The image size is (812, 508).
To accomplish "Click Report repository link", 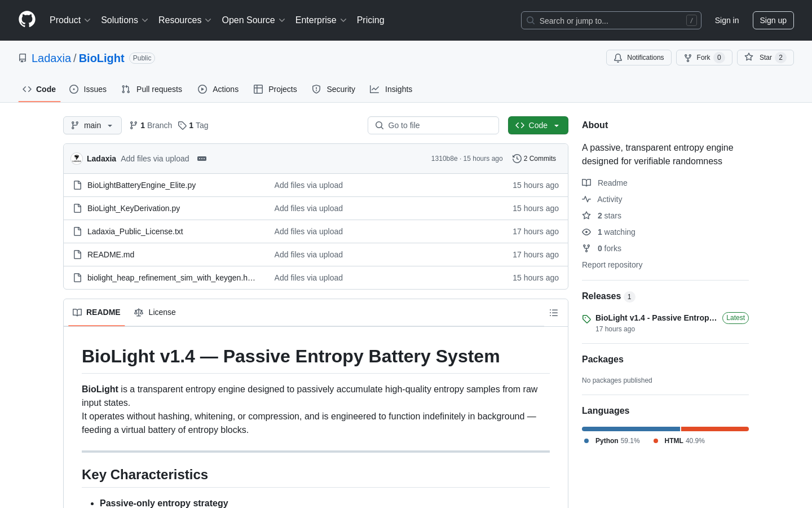I will point(612,265).
